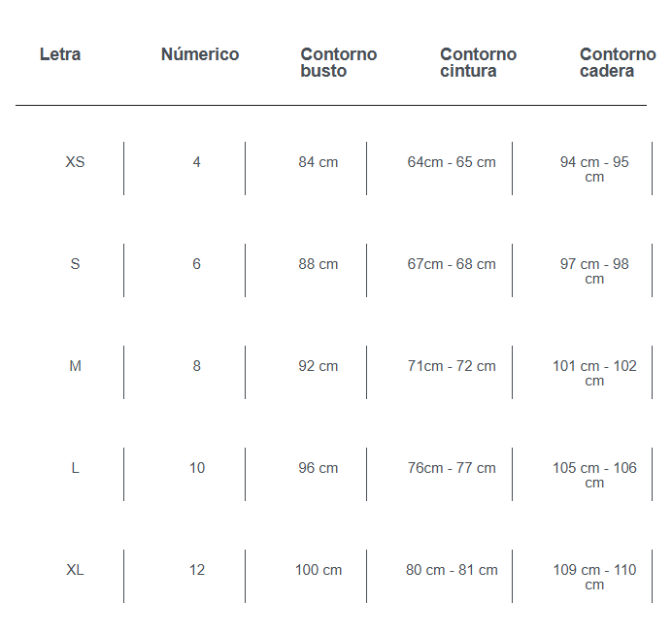
Task: Click the Númerico column header
Action: click(200, 54)
